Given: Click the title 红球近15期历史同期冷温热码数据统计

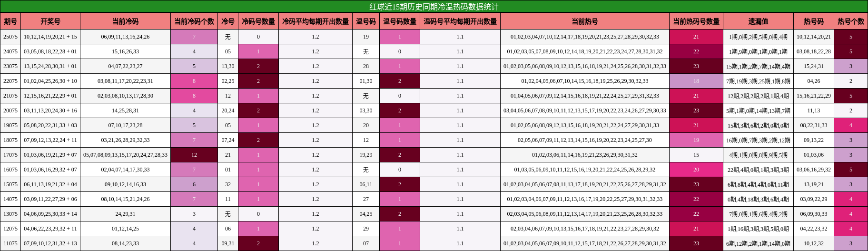Looking at the screenshot, I should click(x=434, y=7).
